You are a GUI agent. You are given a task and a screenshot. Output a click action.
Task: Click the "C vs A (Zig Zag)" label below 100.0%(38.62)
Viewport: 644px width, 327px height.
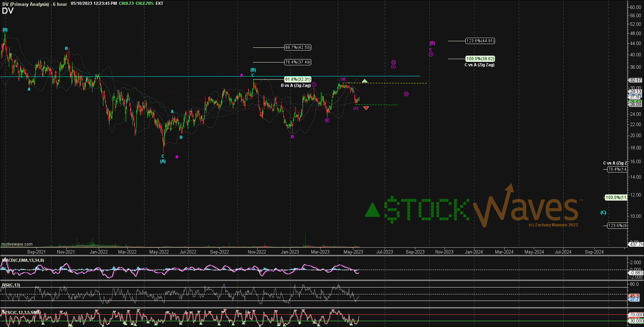479,64
